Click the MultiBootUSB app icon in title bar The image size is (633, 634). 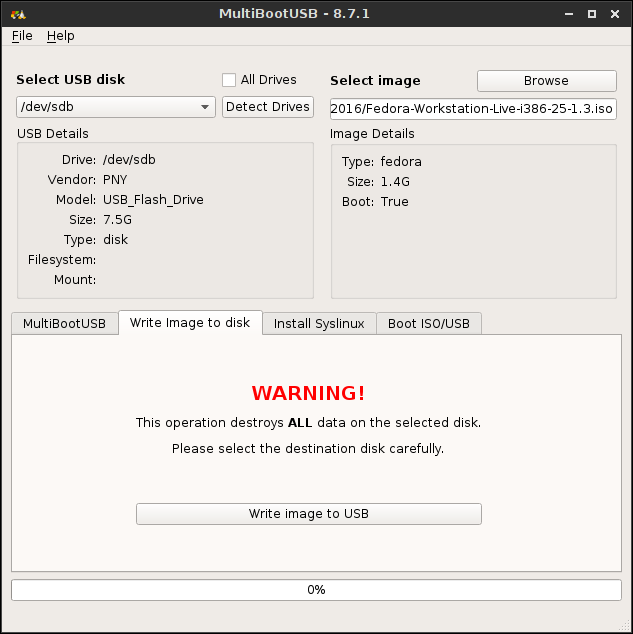pyautogui.click(x=18, y=14)
